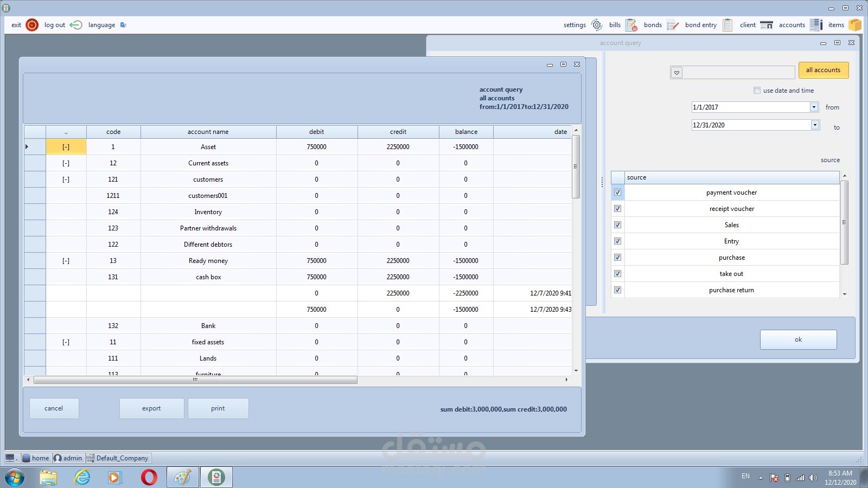Click the export button

pos(151,408)
